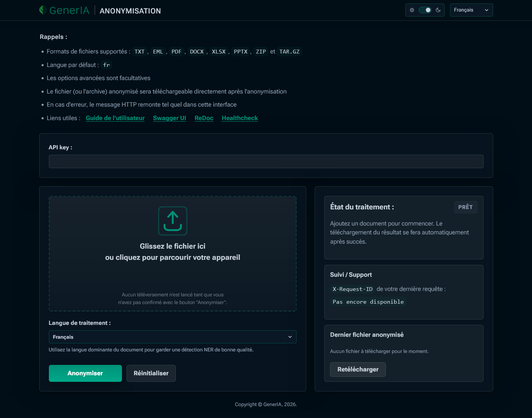The width and height of the screenshot is (532, 418).
Task: Open the Guide de l'utilisateur link
Action: pyautogui.click(x=115, y=118)
